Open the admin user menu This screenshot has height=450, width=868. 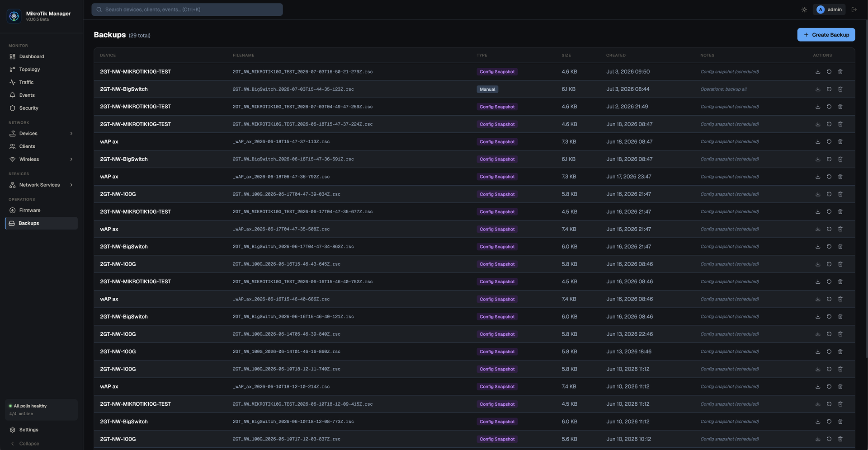829,9
